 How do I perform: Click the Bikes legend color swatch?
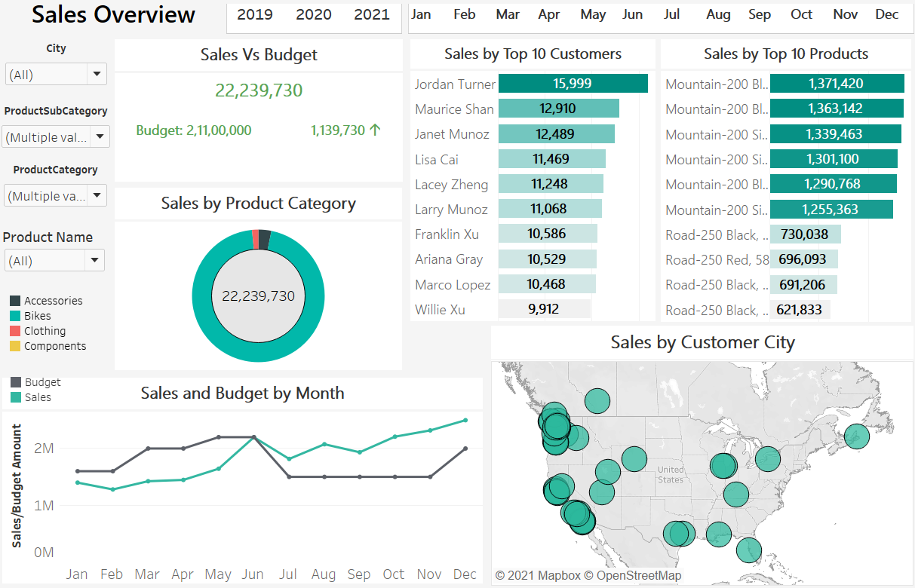15,316
